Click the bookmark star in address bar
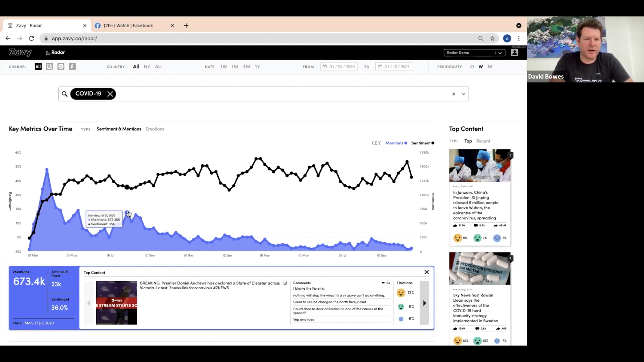Image resolution: width=644 pixels, height=362 pixels. [x=492, y=39]
